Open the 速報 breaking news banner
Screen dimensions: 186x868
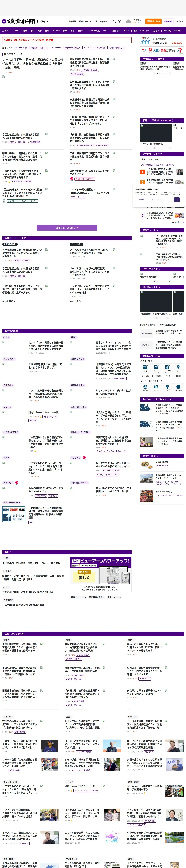point(67,40)
